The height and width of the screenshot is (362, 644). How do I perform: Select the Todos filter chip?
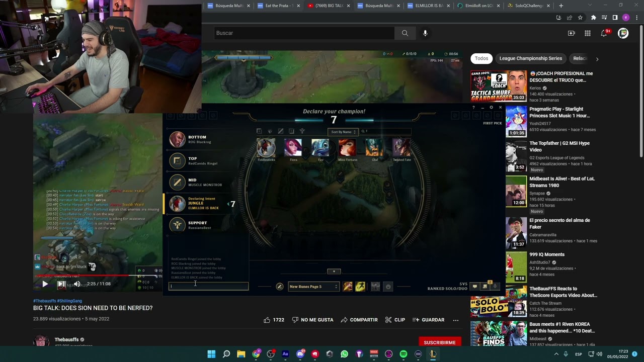481,58
